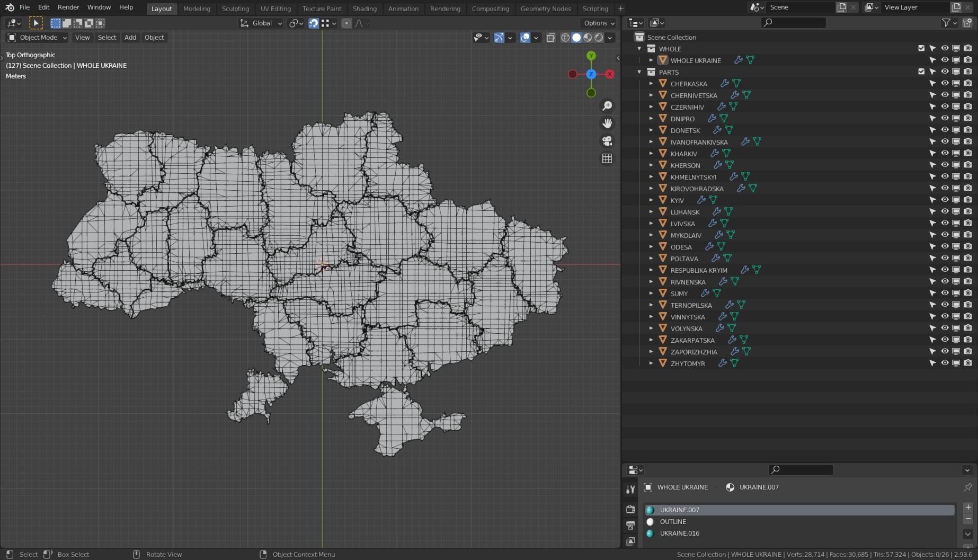The image size is (978, 560).
Task: Collapse the WHOLE collection
Action: (x=639, y=49)
